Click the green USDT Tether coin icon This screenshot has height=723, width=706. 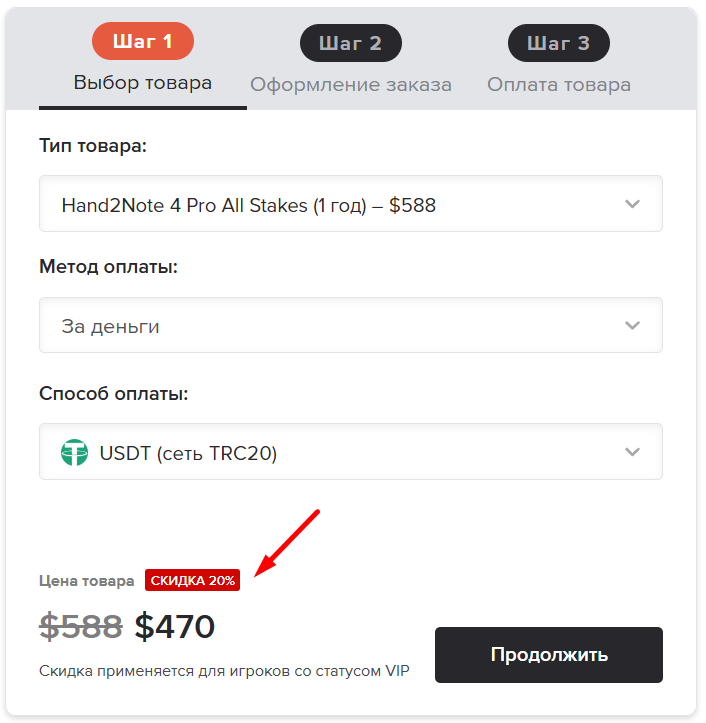point(75,453)
